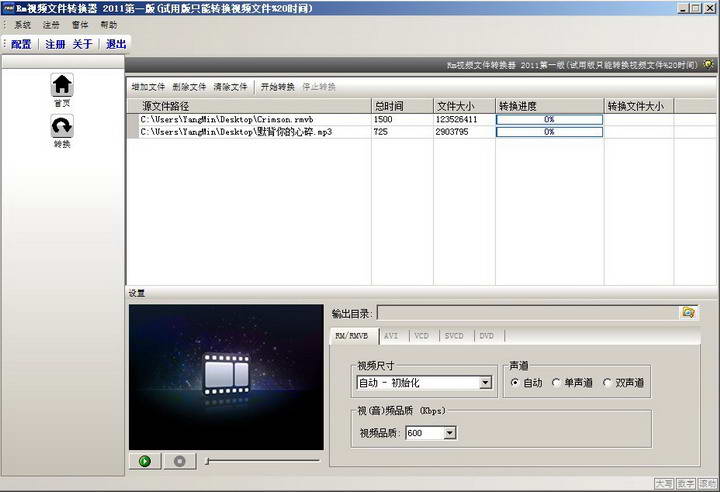Switch to the SVCD tab
720x492 pixels.
pyautogui.click(x=454, y=336)
